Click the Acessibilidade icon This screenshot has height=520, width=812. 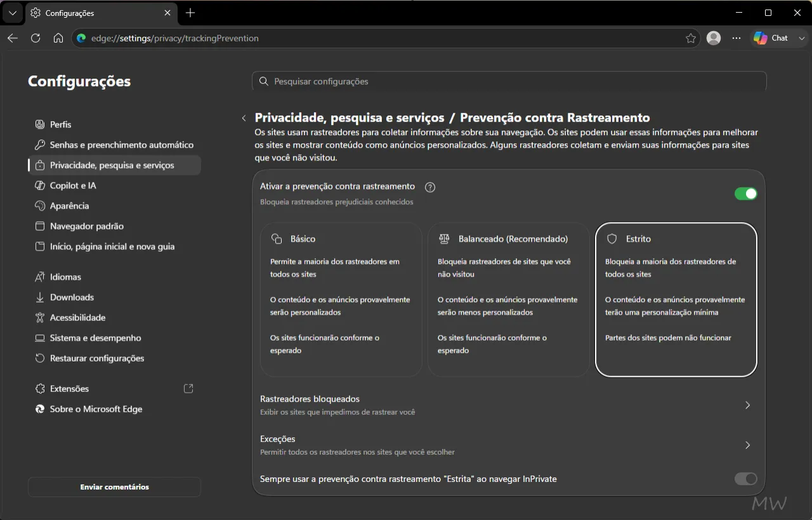[40, 317]
